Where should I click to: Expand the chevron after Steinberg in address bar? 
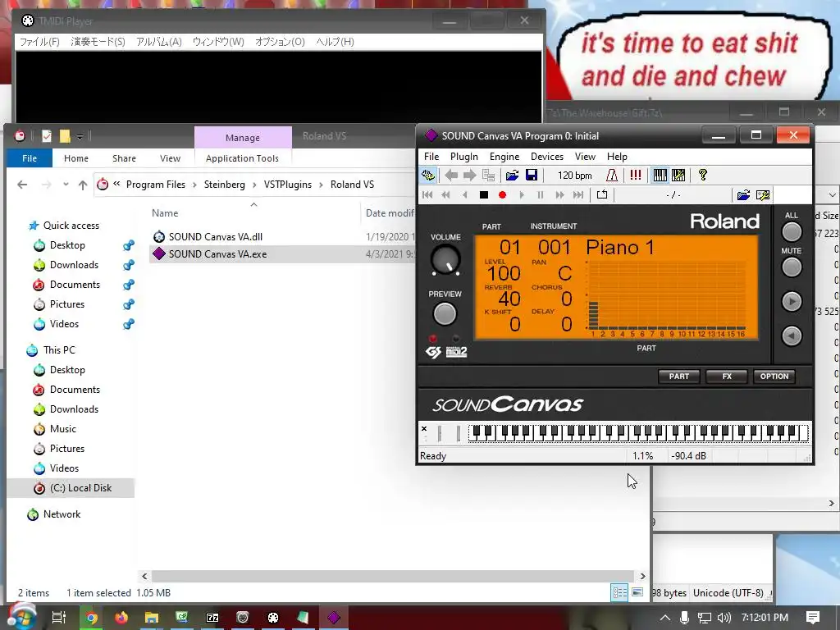point(254,185)
